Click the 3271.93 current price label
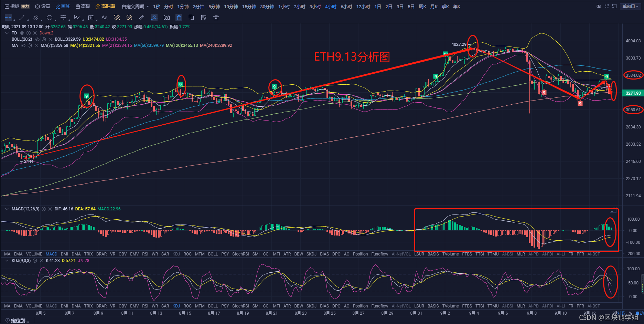The image size is (644, 324). pyautogui.click(x=633, y=93)
